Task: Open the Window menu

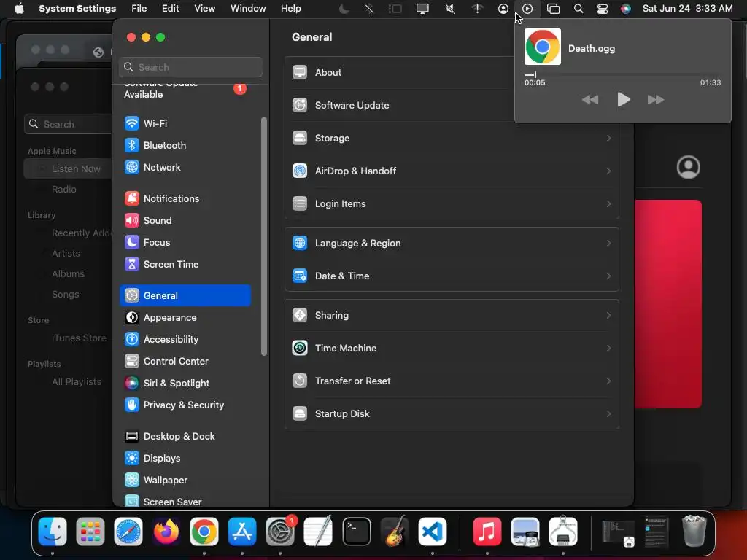Action: click(248, 9)
